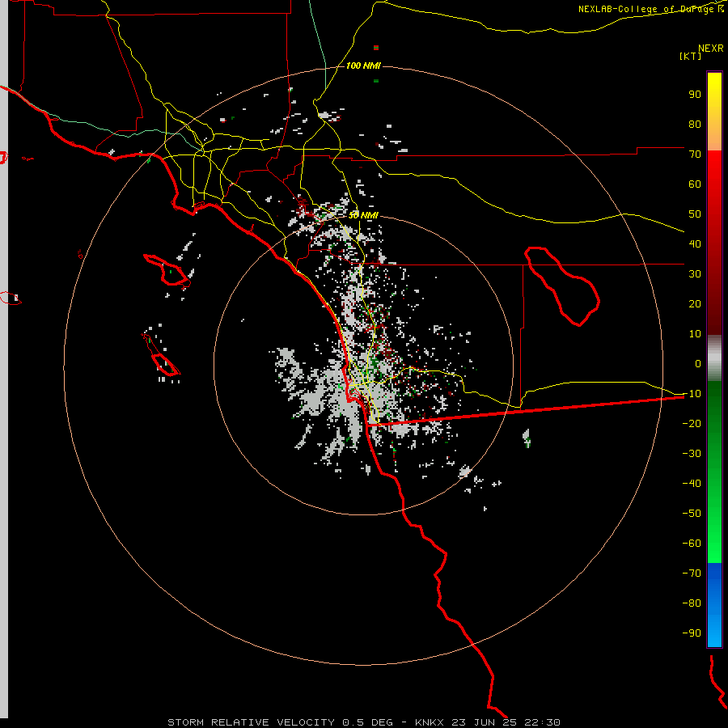
Task: Click the Santa Catalina Island outline
Action: [x=167, y=269]
